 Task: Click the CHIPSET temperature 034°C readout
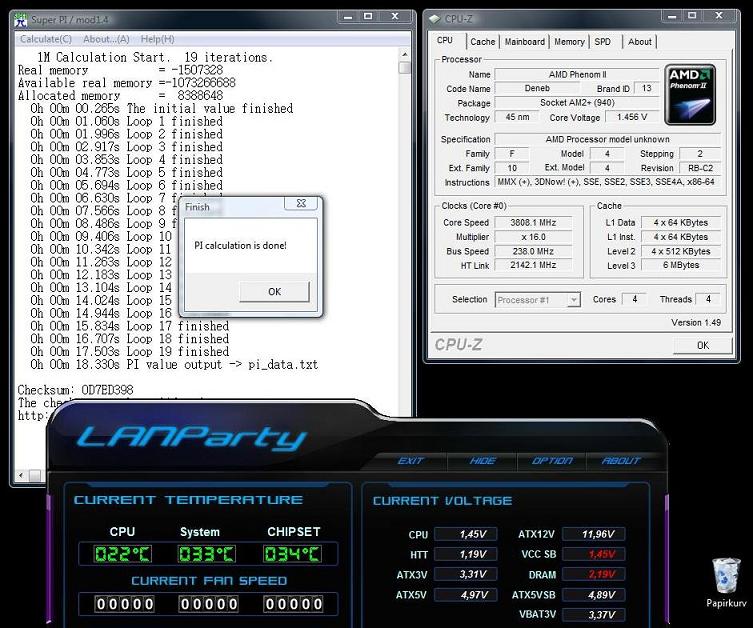pos(292,554)
